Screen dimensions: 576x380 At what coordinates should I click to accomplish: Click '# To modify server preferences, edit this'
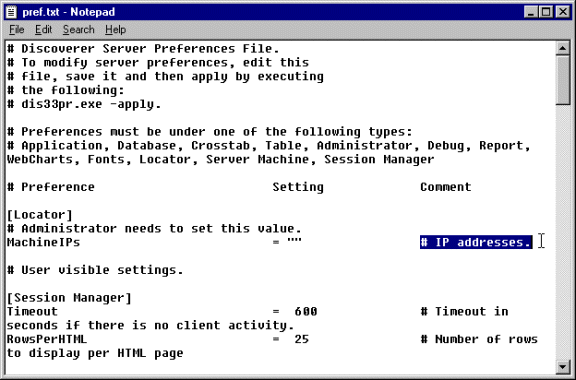[x=158, y=63]
